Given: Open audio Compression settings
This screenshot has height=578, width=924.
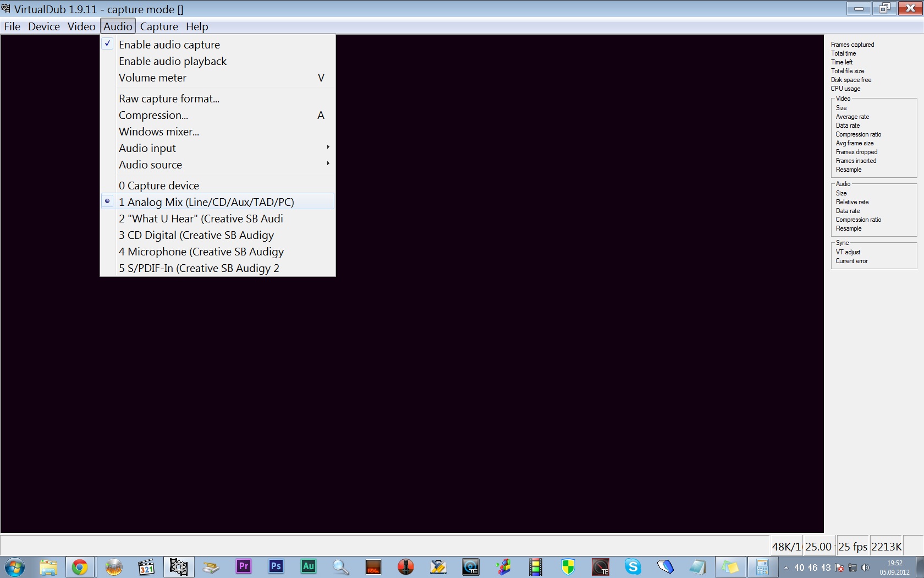Looking at the screenshot, I should click(218, 115).
